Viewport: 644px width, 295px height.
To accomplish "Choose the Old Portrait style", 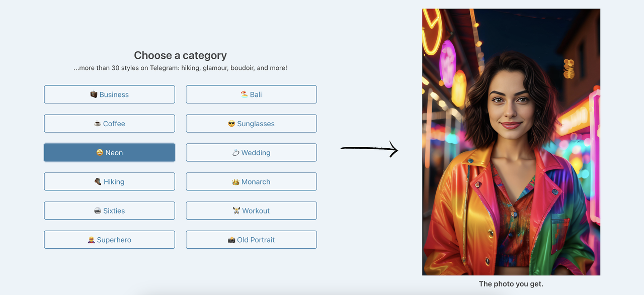I will [251, 240].
